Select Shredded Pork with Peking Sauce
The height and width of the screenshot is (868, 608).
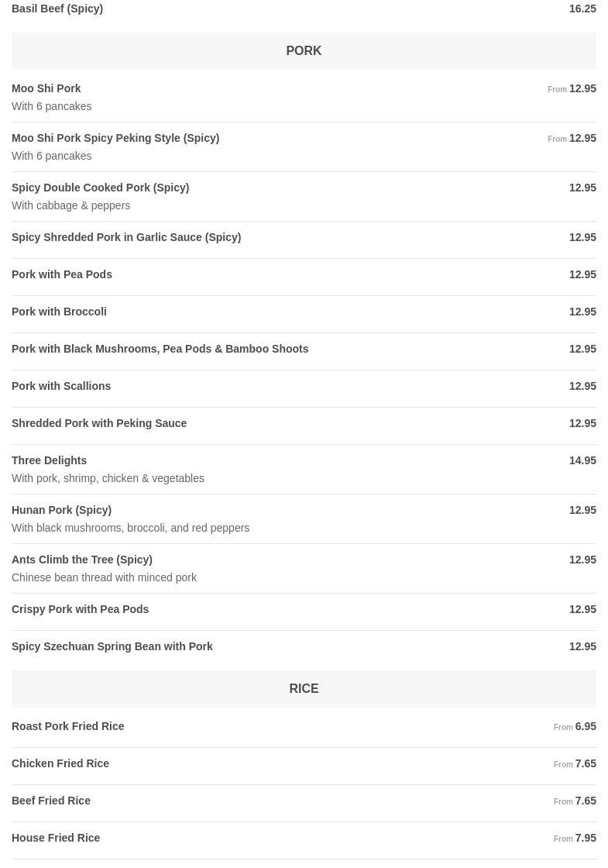(99, 424)
